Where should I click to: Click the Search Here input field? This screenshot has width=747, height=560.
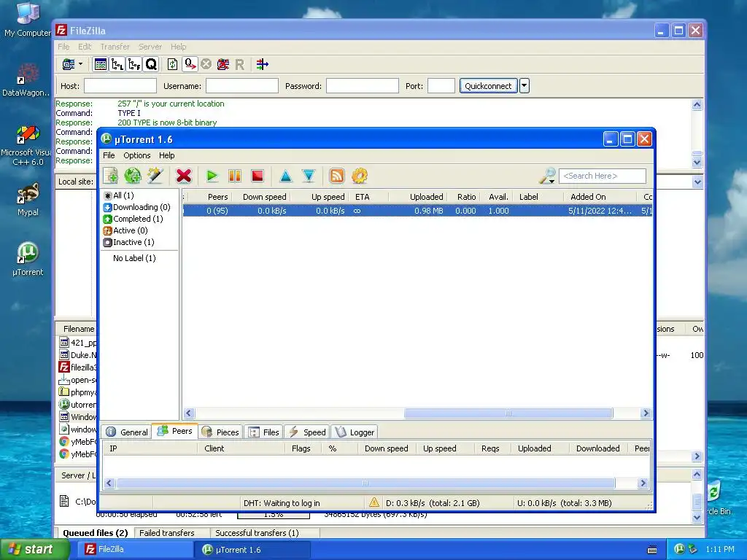(x=602, y=176)
